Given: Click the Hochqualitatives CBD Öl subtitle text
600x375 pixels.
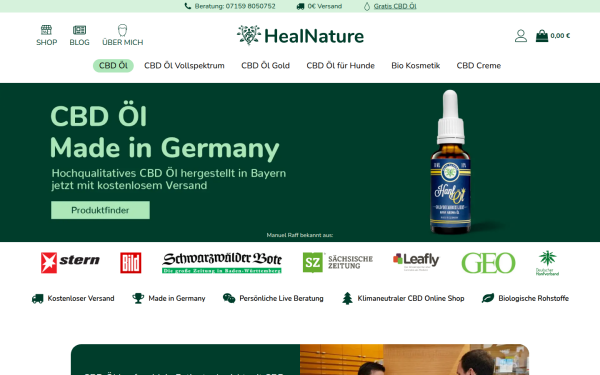Looking at the screenshot, I should (x=169, y=179).
